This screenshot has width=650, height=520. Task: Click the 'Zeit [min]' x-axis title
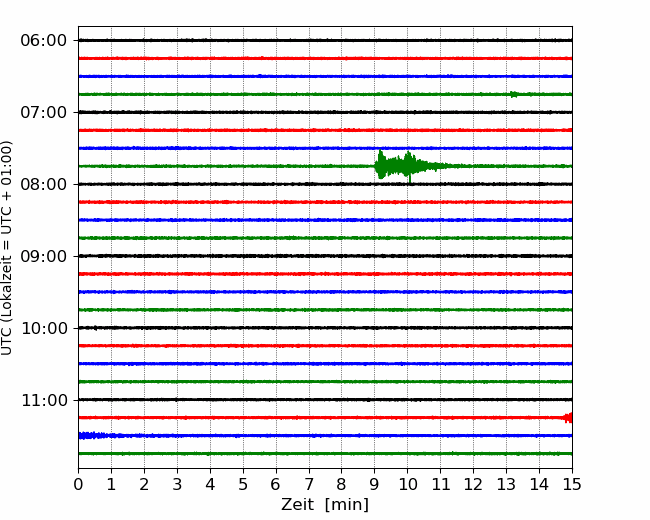point(325,505)
